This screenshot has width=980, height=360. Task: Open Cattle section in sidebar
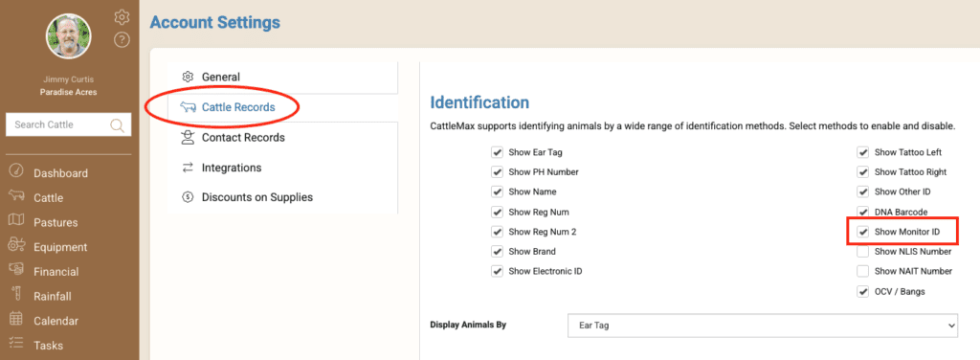point(48,198)
